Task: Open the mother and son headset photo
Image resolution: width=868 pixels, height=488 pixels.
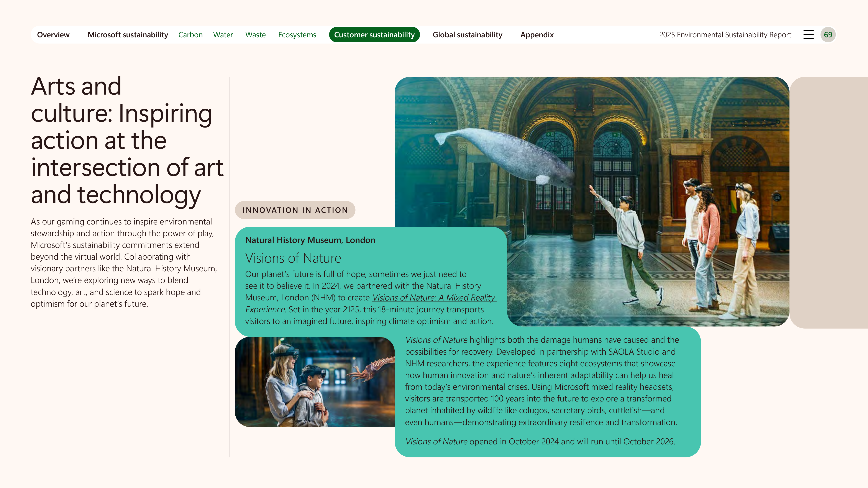Action: [x=315, y=382]
